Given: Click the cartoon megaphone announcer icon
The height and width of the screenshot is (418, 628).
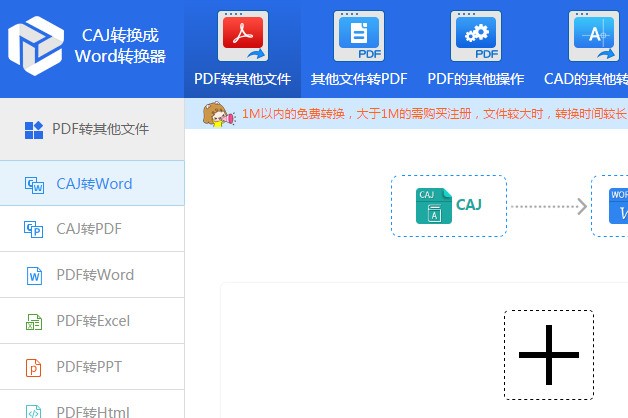Looking at the screenshot, I should (x=219, y=115).
